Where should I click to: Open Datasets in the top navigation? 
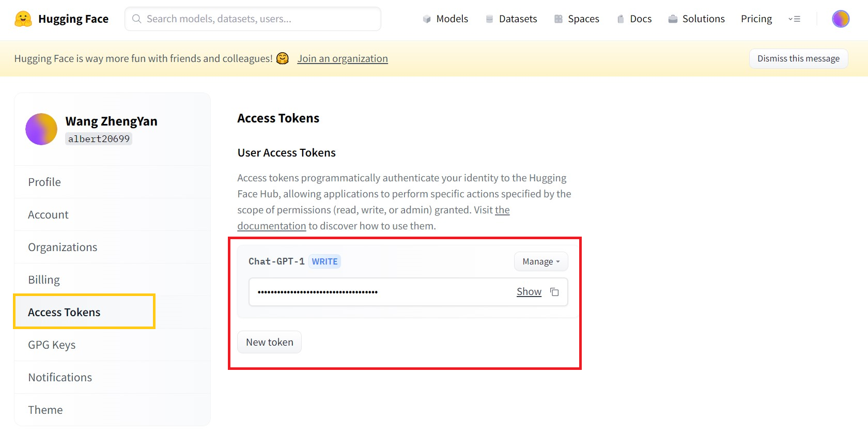click(x=512, y=19)
